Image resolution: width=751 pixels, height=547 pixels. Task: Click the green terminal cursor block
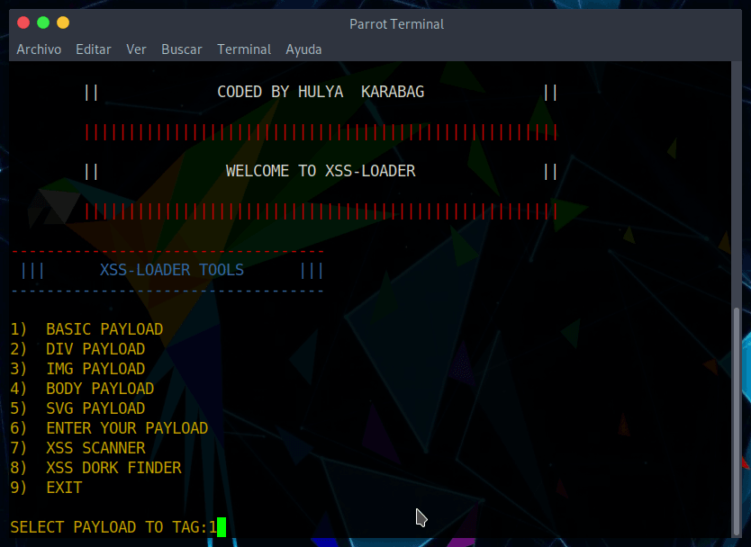point(221,527)
